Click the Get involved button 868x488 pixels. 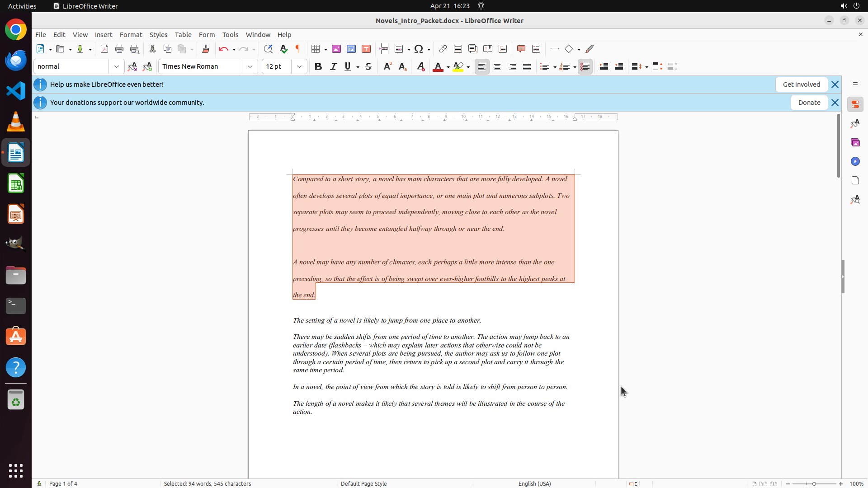pos(801,84)
